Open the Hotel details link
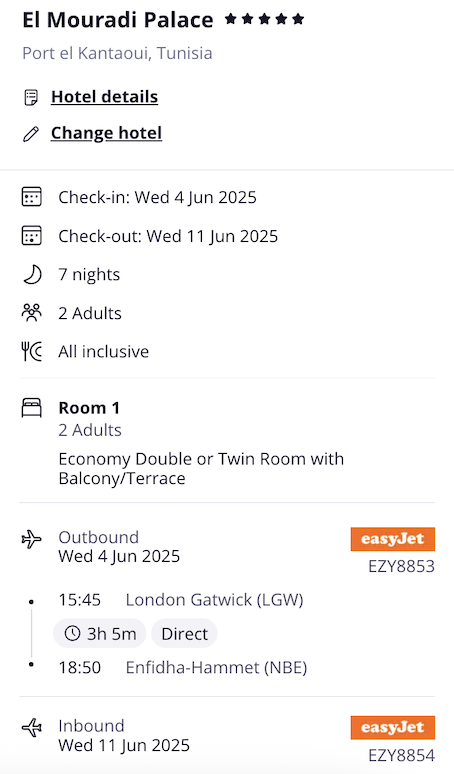This screenshot has height=774, width=454. [104, 97]
